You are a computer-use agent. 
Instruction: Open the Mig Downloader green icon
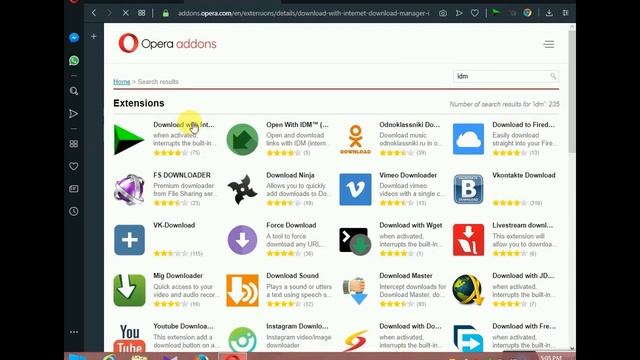click(129, 291)
